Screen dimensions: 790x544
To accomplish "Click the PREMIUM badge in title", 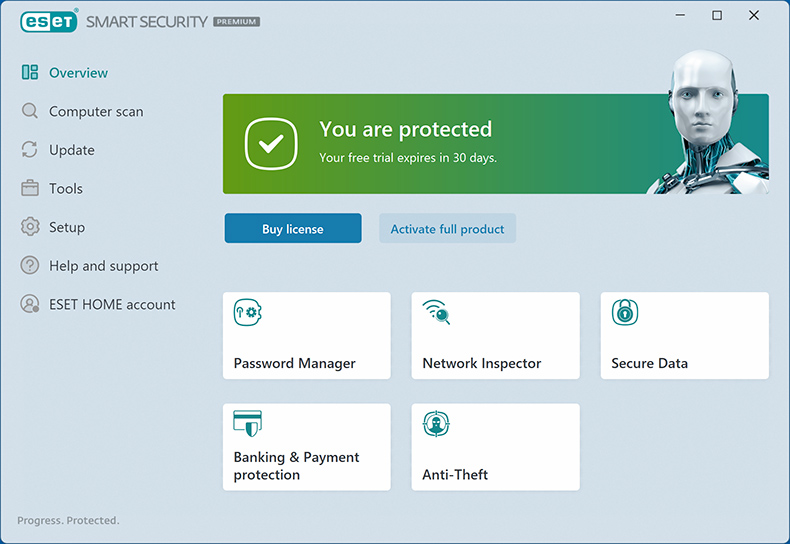I will click(x=236, y=22).
